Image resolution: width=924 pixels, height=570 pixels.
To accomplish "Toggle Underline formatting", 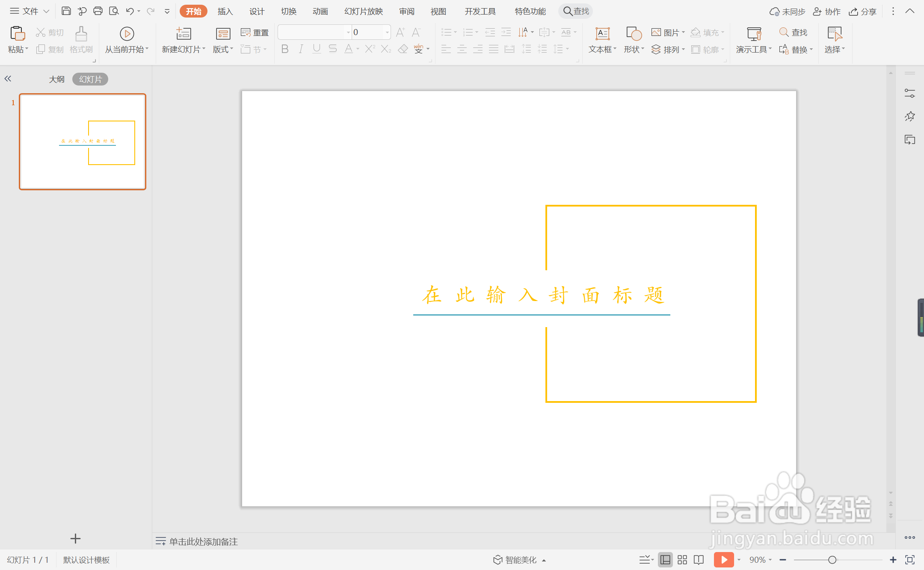I will pyautogui.click(x=317, y=49).
